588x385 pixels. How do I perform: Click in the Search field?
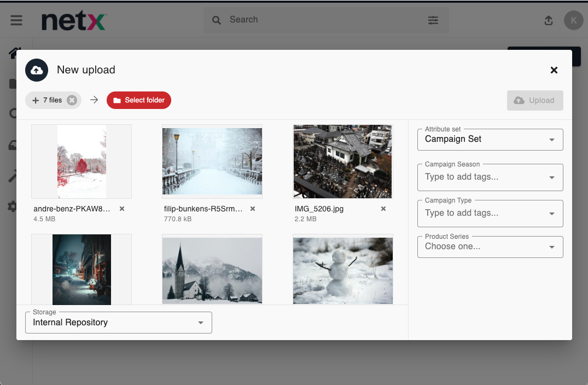[323, 20]
